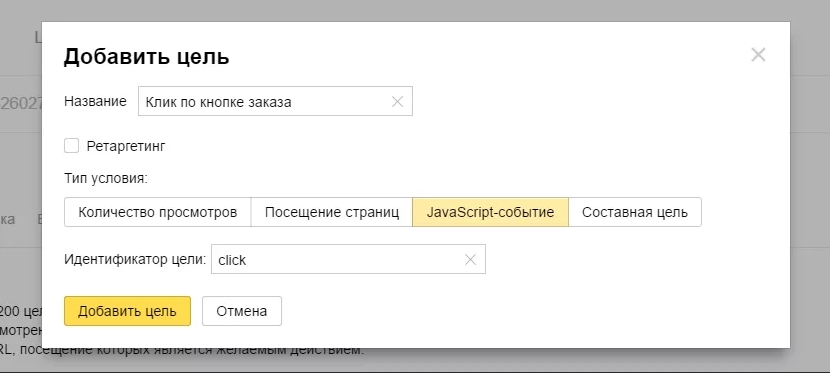Screen dimensions: 830x373
Task: Click the 'Идентификатор цели:' label
Action: tap(135, 259)
